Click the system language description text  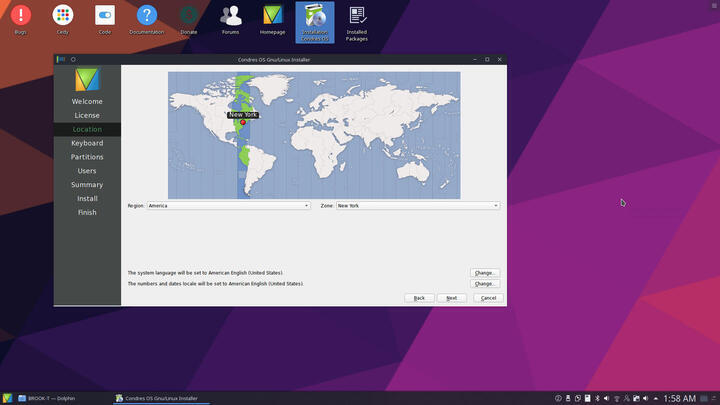(205, 273)
